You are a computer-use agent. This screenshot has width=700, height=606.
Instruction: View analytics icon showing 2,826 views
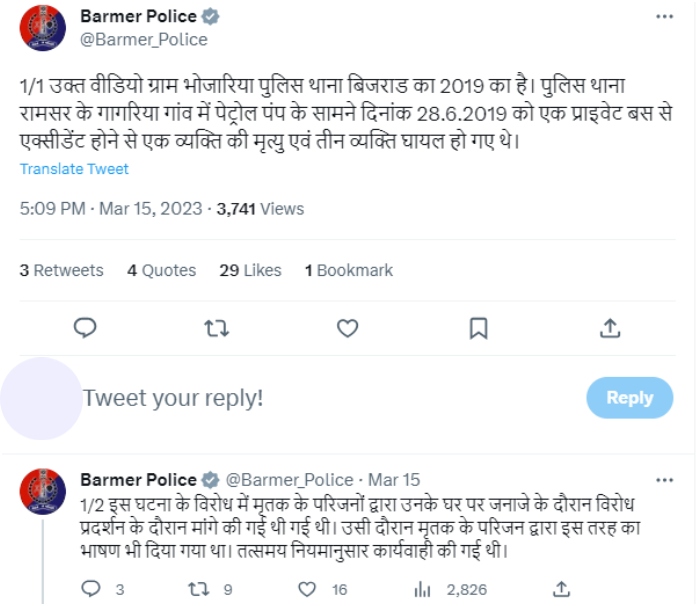point(423,589)
